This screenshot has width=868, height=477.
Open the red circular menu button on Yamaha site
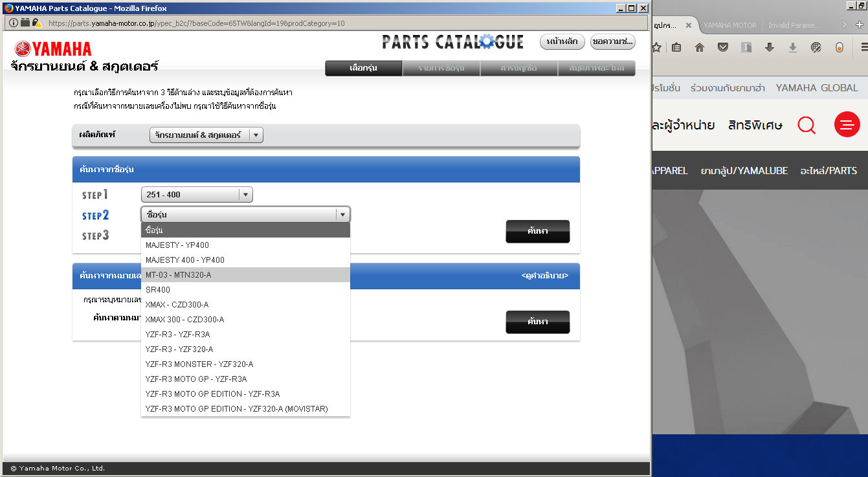coord(847,124)
